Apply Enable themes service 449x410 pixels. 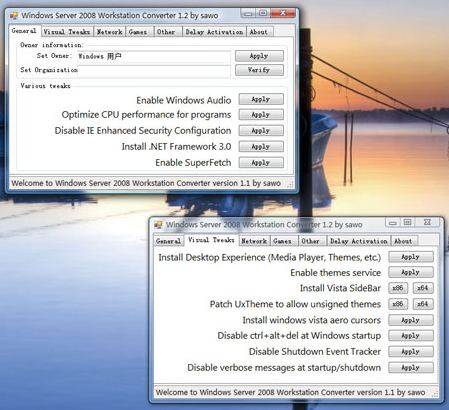[x=411, y=272]
